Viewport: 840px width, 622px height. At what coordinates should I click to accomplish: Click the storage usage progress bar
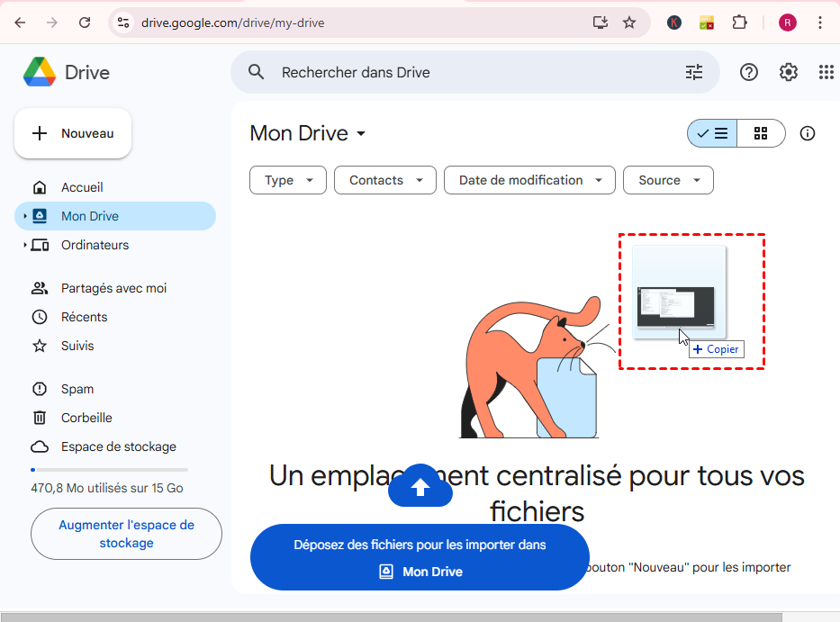tap(109, 470)
